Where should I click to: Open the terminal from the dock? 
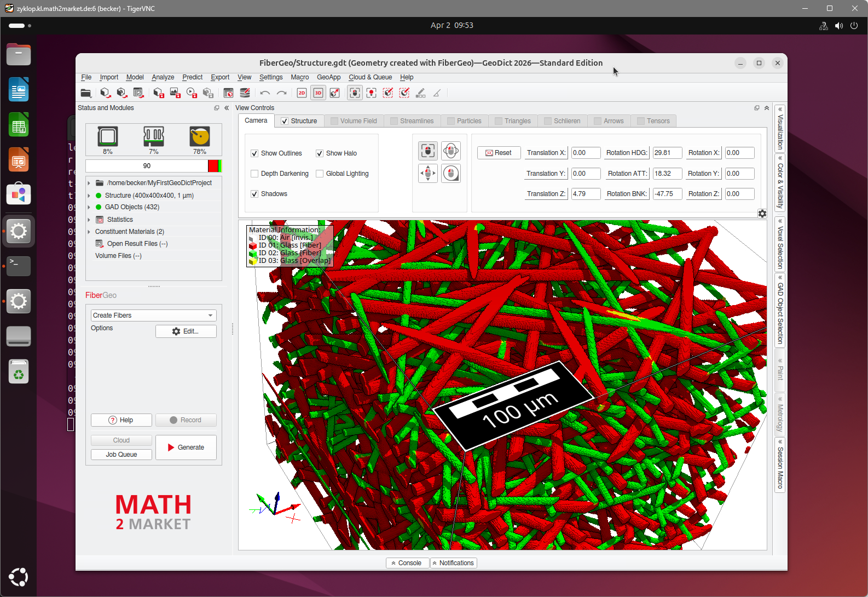[19, 266]
